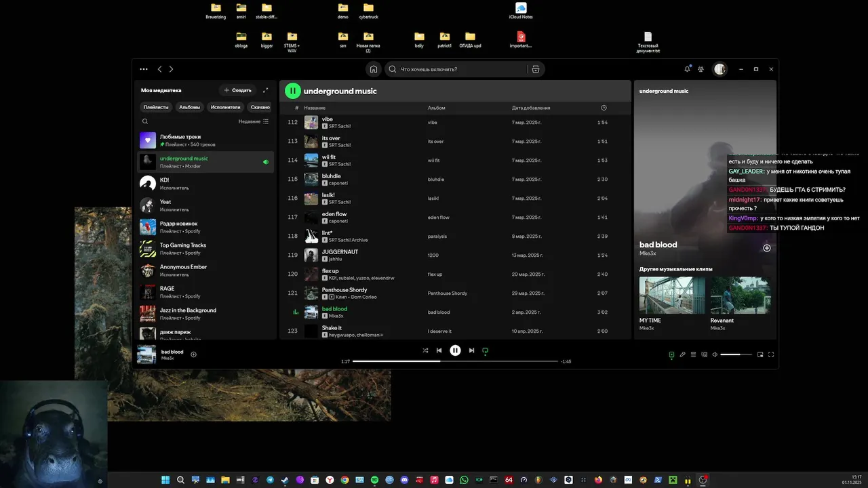The height and width of the screenshot is (488, 868).
Task: Mute the volume with speaker icon
Action: [715, 354]
